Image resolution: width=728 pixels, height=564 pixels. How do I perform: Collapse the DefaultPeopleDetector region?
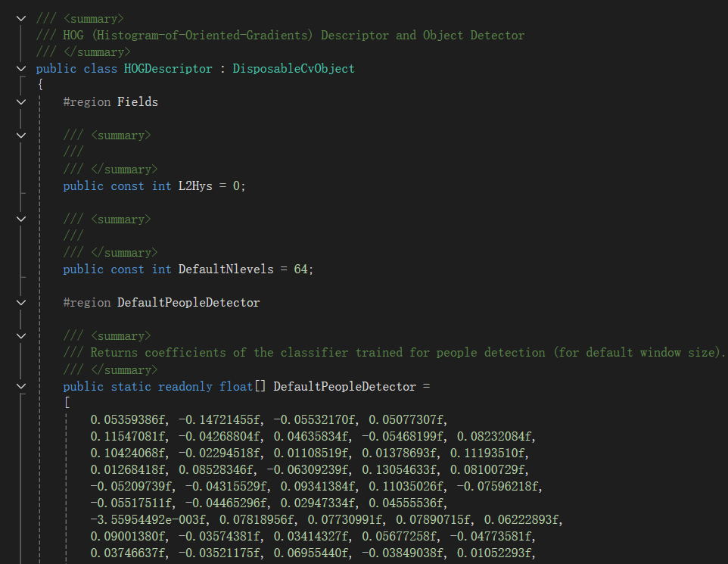[21, 303]
